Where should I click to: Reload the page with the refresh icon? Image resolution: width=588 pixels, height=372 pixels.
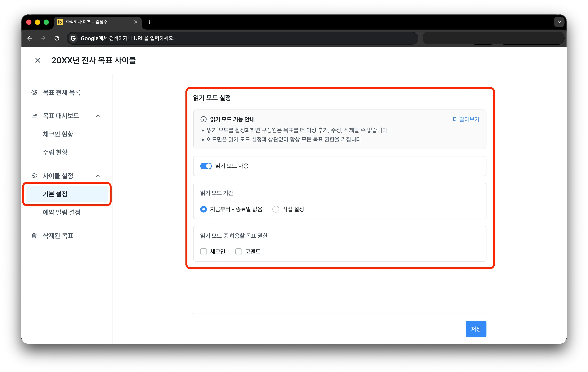coord(57,38)
